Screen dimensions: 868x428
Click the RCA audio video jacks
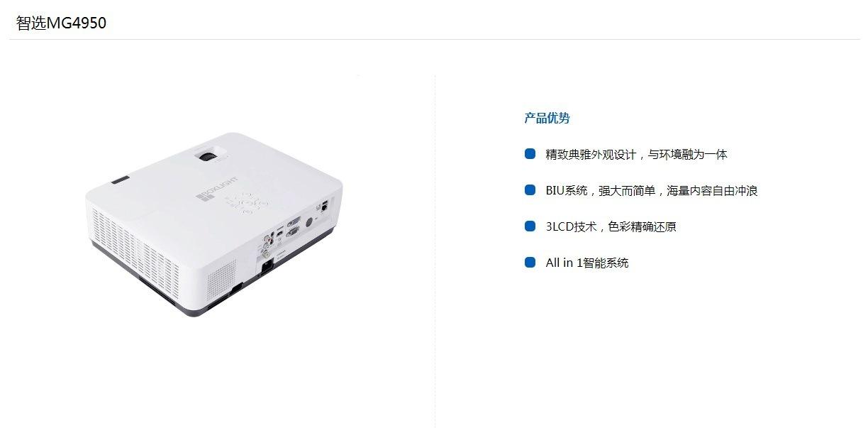click(267, 246)
